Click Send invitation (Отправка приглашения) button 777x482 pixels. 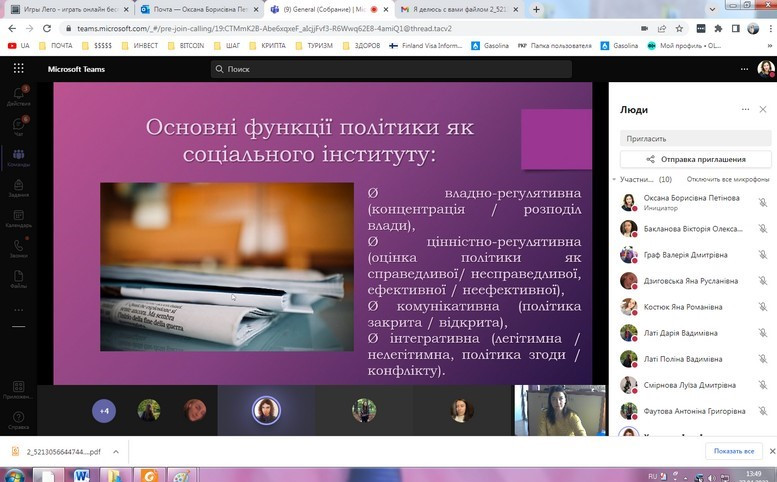(695, 160)
